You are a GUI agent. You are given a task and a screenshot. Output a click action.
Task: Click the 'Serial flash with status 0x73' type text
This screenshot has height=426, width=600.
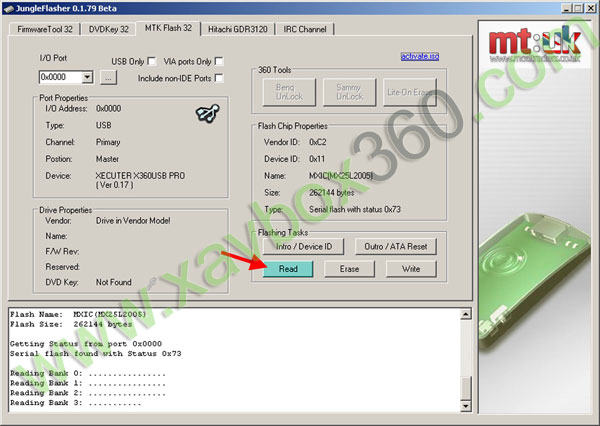pyautogui.click(x=355, y=209)
